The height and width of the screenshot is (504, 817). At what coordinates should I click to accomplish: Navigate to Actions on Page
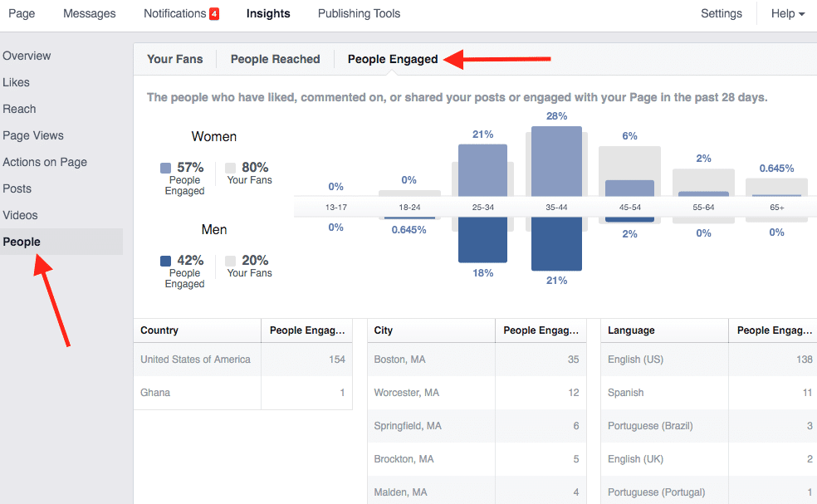[45, 162]
